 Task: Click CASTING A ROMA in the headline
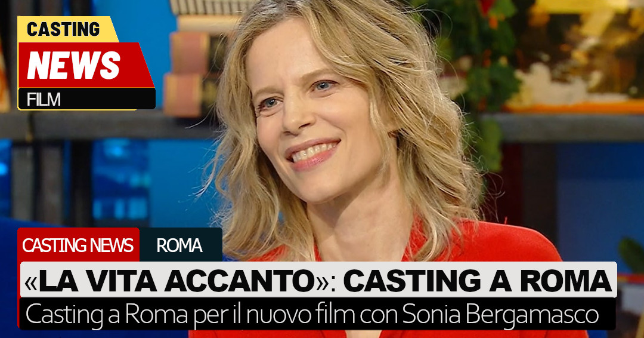477,281
